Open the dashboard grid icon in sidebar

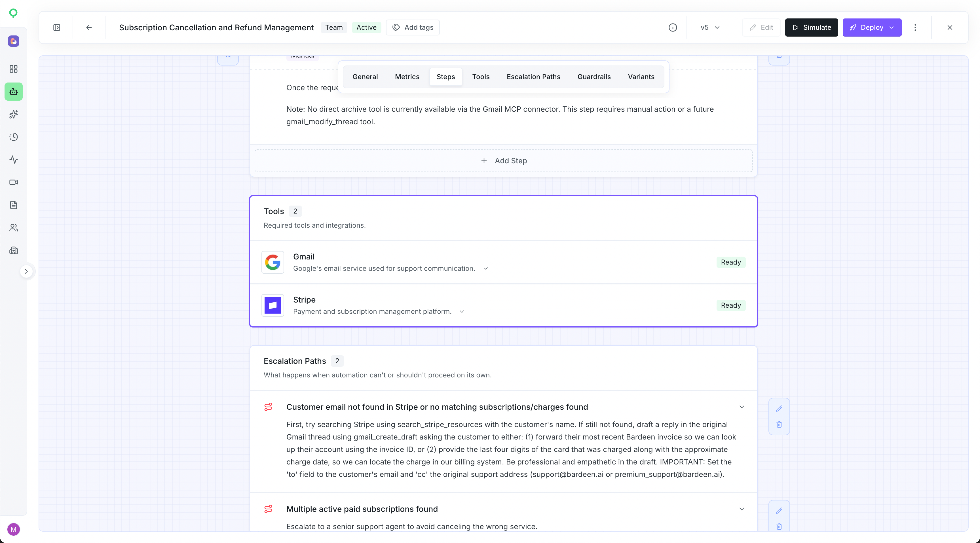coord(14,69)
